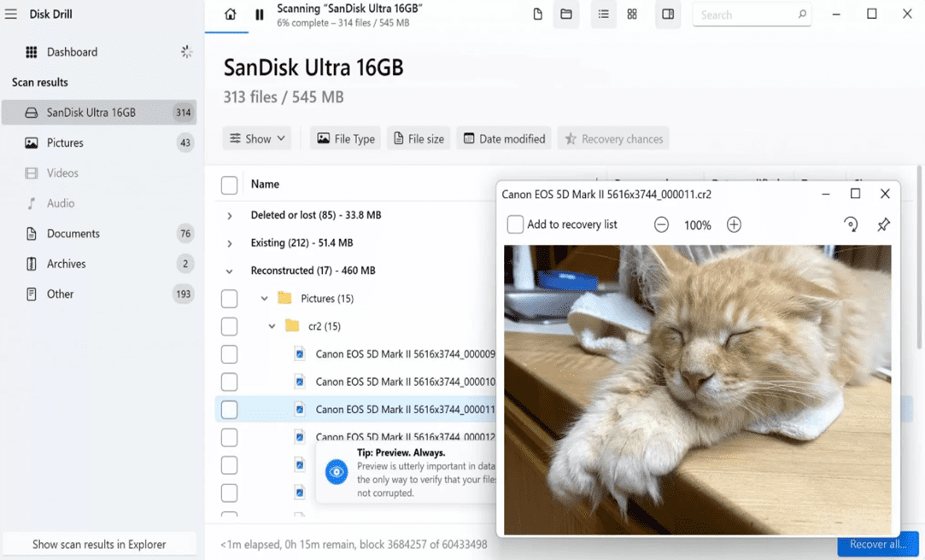Increase preview zoom above 100%
The width and height of the screenshot is (925, 560).
coord(733,225)
